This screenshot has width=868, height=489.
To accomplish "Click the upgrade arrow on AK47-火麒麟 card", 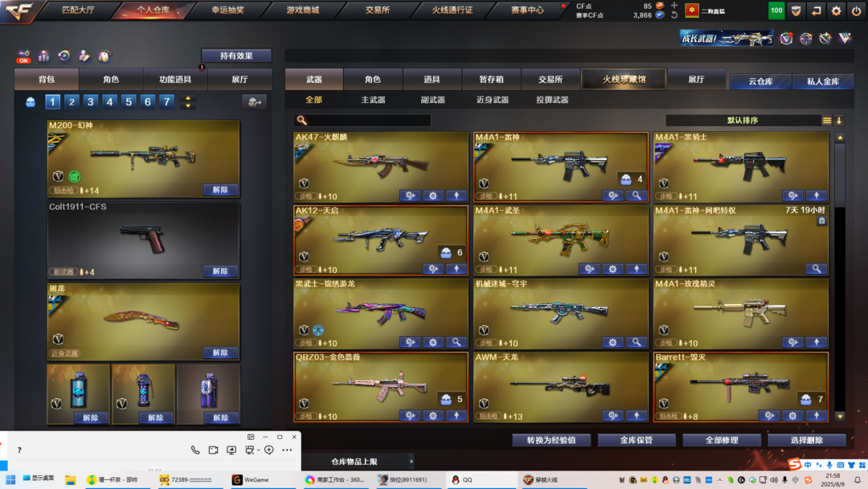I will [x=457, y=195].
